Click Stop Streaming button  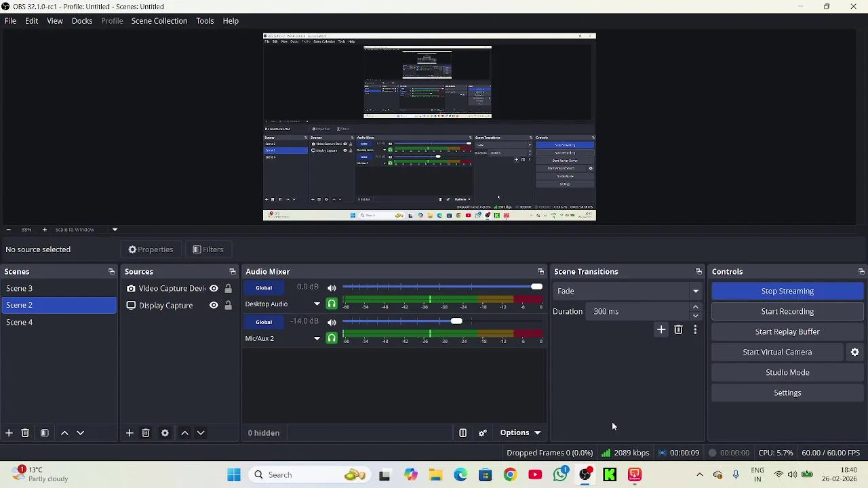click(787, 291)
